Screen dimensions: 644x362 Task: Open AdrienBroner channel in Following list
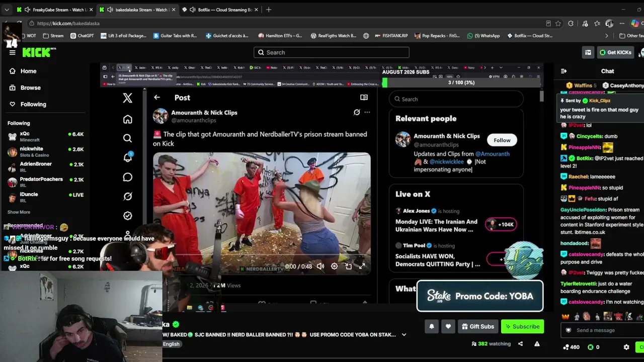pos(45,167)
